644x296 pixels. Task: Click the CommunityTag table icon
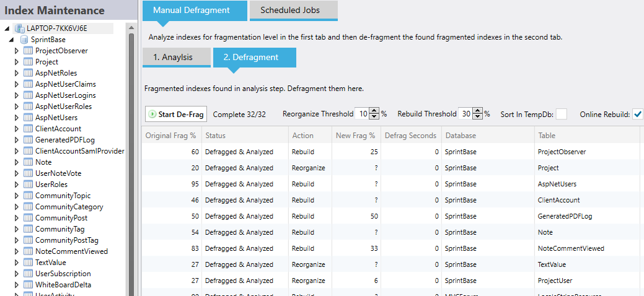pos(28,229)
